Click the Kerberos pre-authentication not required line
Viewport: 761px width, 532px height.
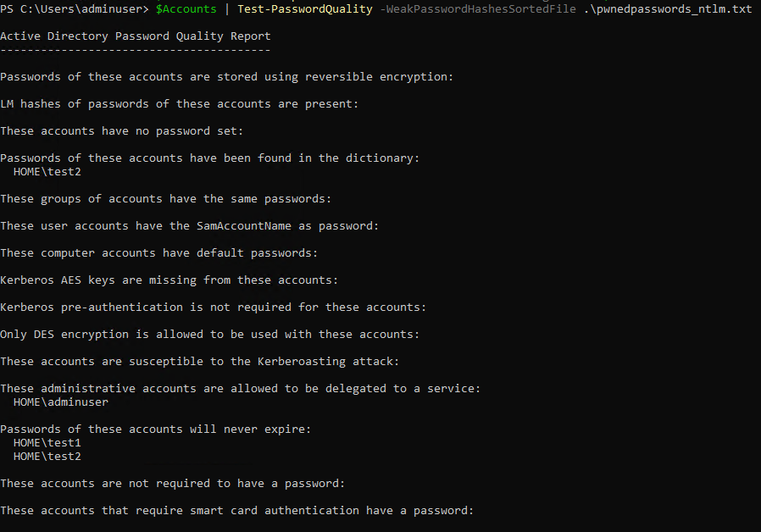tap(213, 307)
